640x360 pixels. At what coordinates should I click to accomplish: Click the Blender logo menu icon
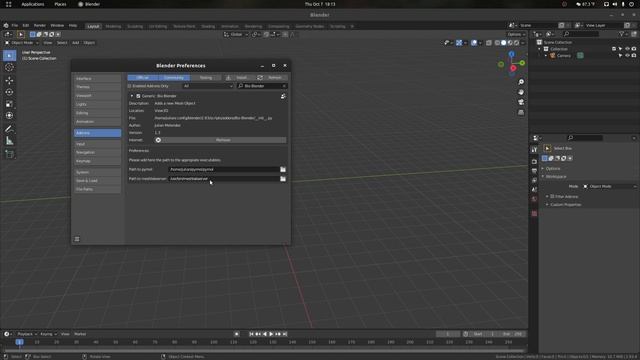coord(6,26)
